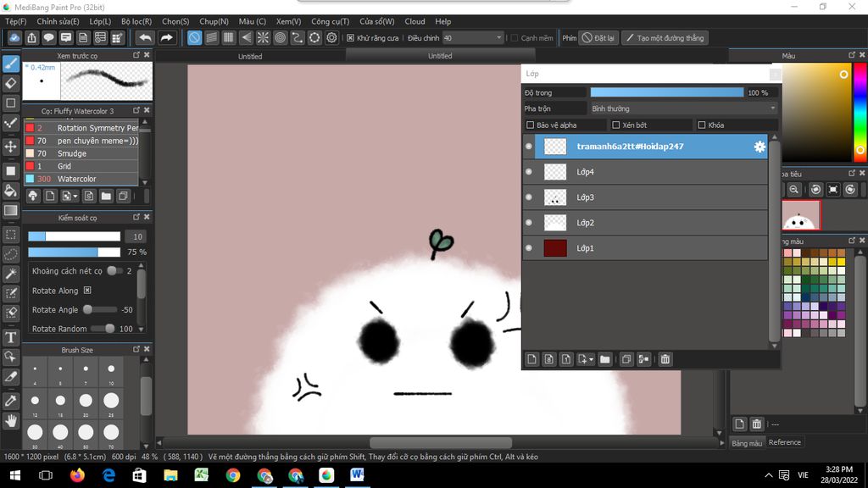Click zoom out in navigator panel
Image resolution: width=868 pixels, height=488 pixels.
(793, 190)
